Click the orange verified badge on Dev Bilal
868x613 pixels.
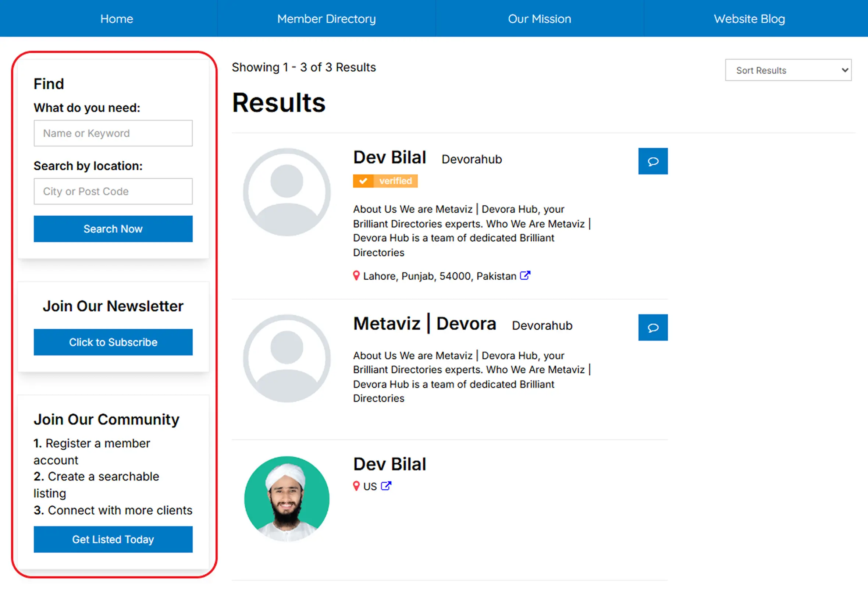pos(385,181)
